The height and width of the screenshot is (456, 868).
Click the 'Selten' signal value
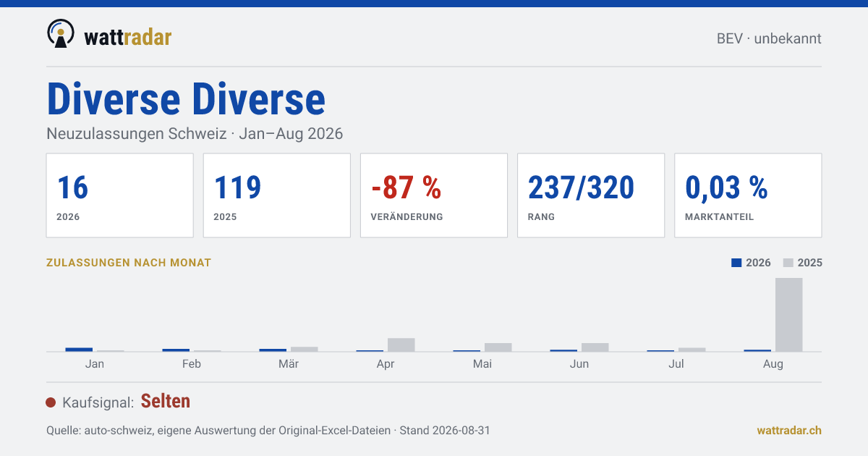pos(166,401)
